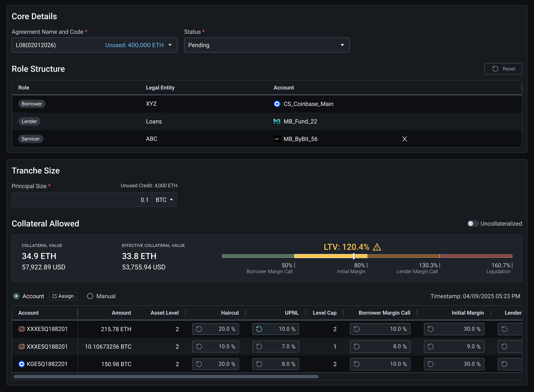Click the Legal Entity column header
The width and height of the screenshot is (534, 392).
160,88
